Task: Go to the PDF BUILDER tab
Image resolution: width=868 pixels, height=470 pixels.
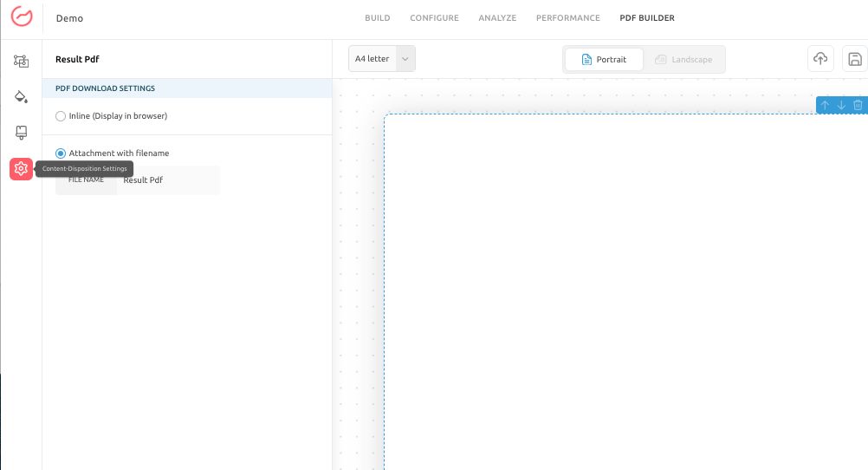Action: [647, 17]
